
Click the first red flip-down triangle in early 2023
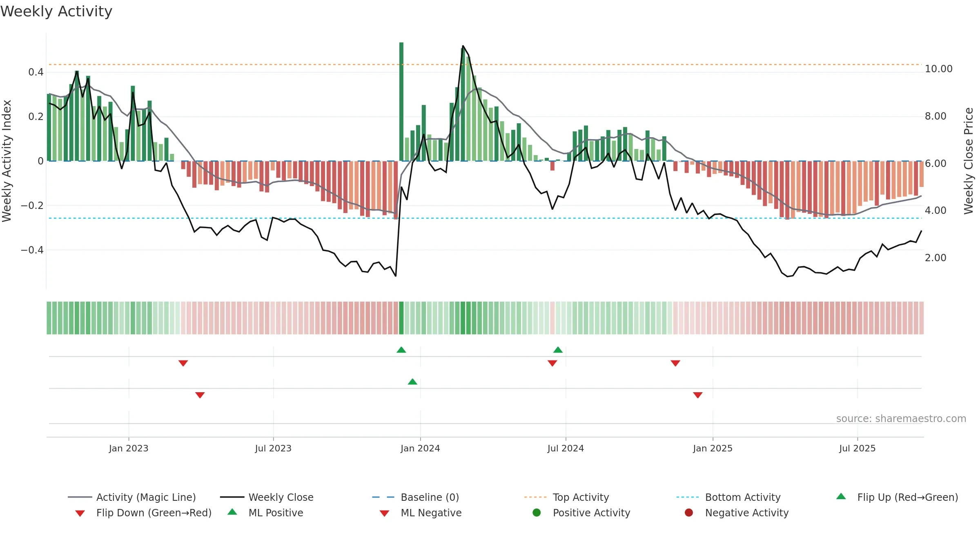(x=183, y=363)
